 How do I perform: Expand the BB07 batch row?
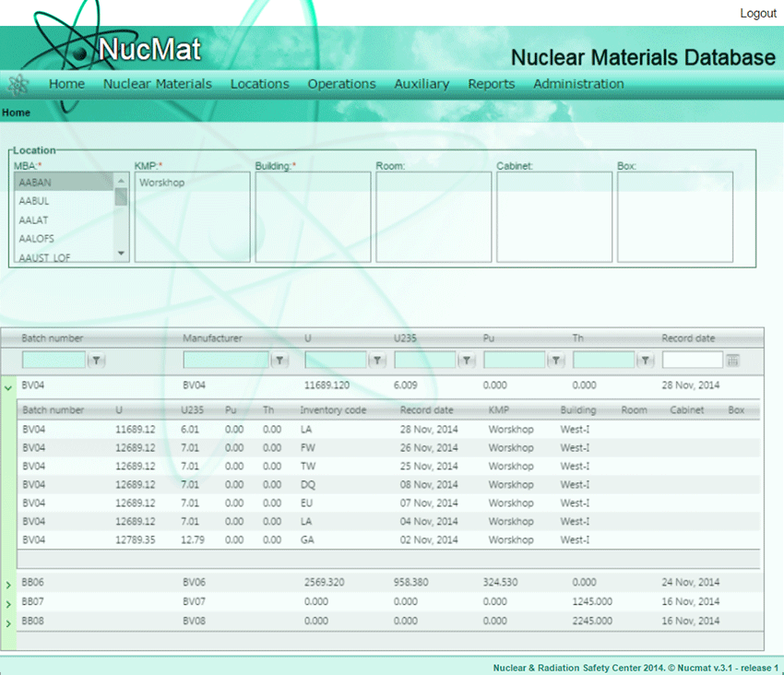9,604
